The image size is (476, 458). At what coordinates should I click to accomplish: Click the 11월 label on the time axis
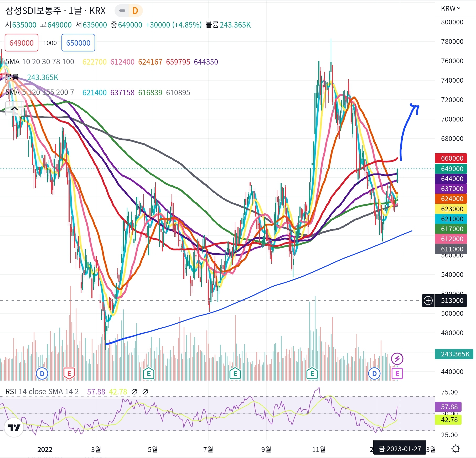319,450
